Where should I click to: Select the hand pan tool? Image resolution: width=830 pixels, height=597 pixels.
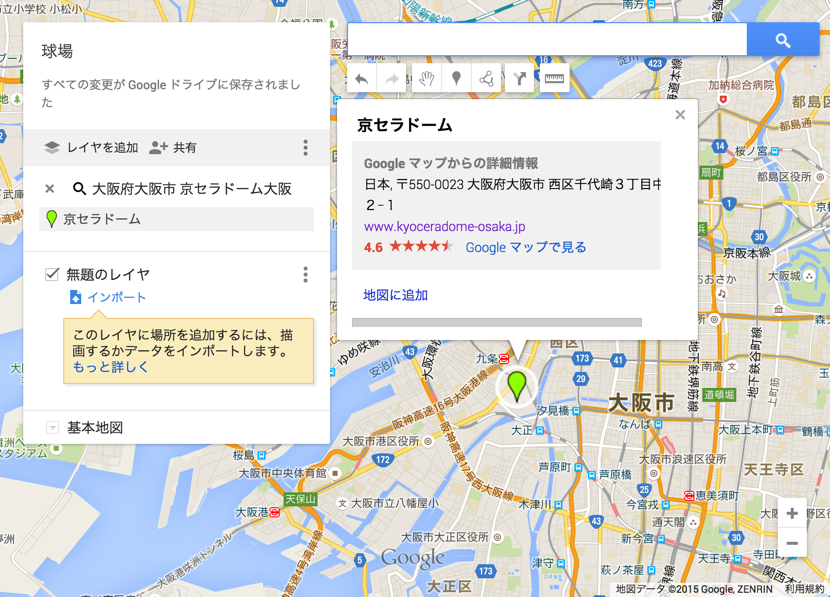coord(426,79)
